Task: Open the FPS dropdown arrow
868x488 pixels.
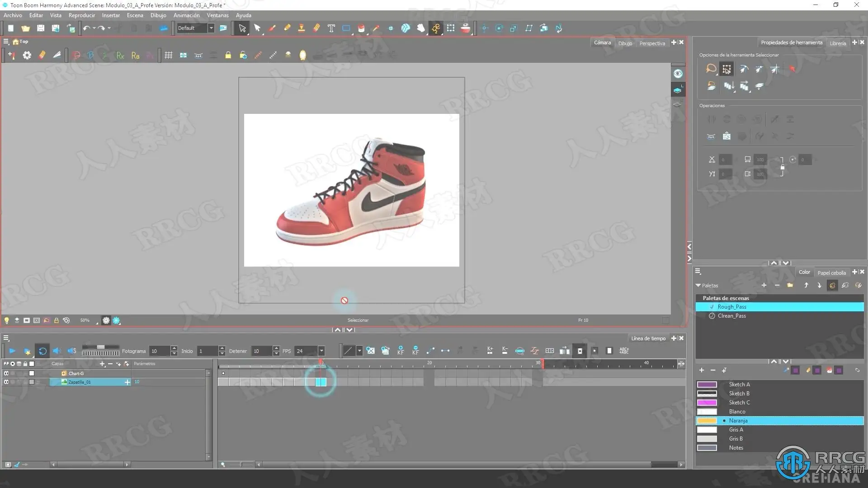Action: [321, 351]
